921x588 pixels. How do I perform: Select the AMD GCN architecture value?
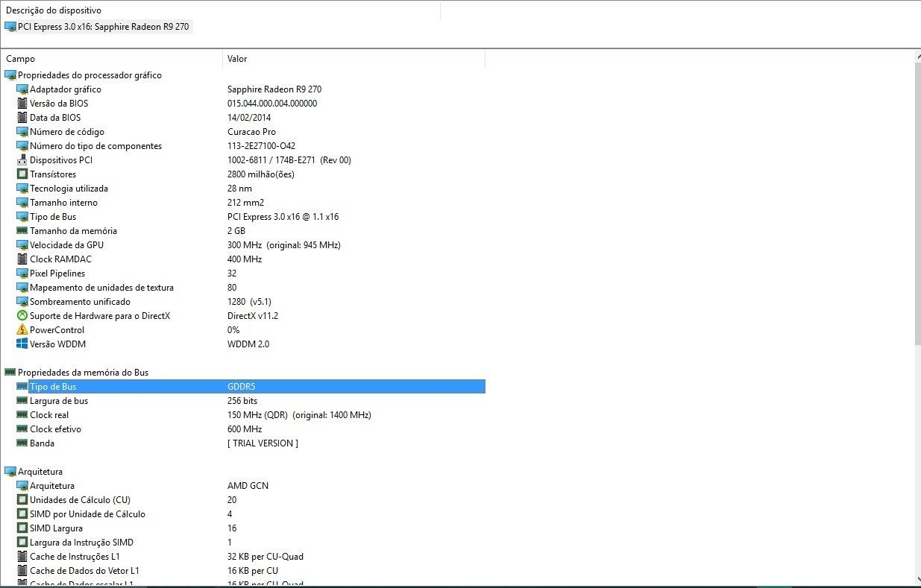pos(248,486)
